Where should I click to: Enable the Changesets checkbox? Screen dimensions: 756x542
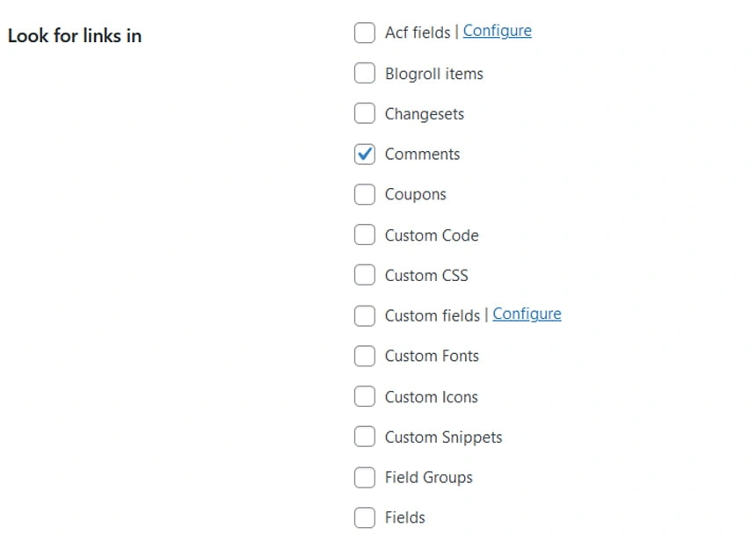point(364,114)
